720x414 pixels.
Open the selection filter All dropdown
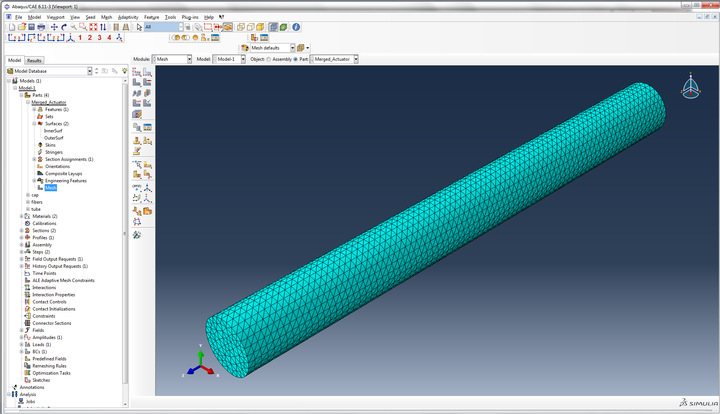[x=164, y=27]
